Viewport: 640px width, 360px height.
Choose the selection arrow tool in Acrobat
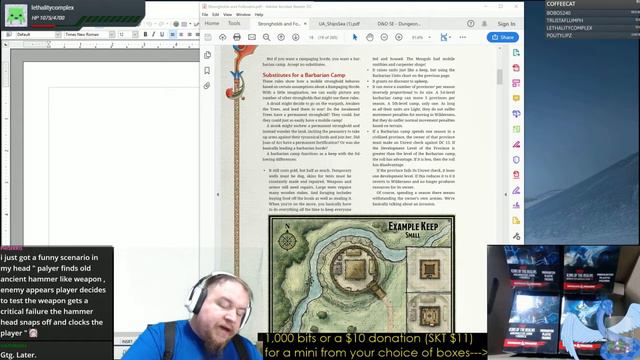pos(355,37)
